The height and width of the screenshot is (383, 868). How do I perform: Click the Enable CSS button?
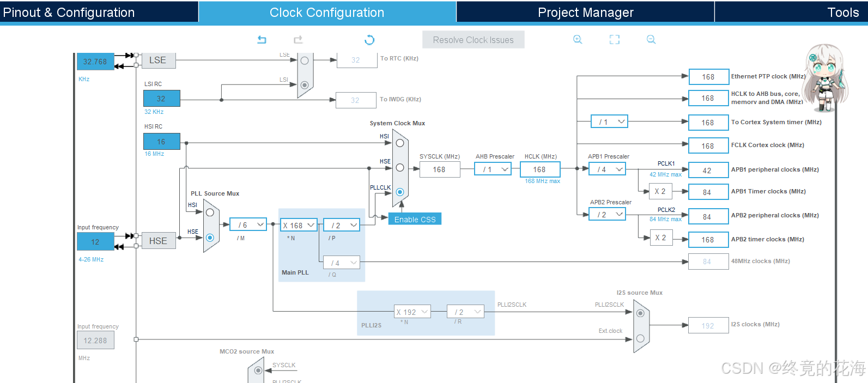(x=415, y=219)
